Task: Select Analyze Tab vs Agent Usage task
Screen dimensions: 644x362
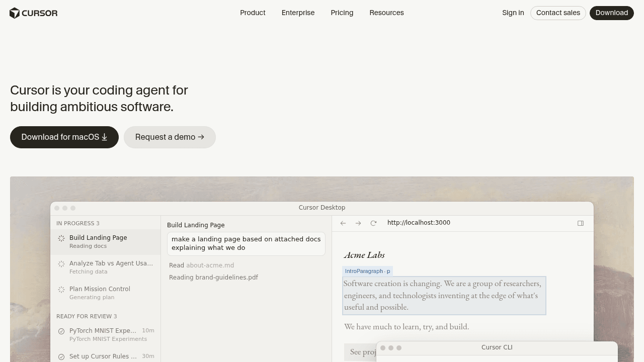Action: point(106,267)
